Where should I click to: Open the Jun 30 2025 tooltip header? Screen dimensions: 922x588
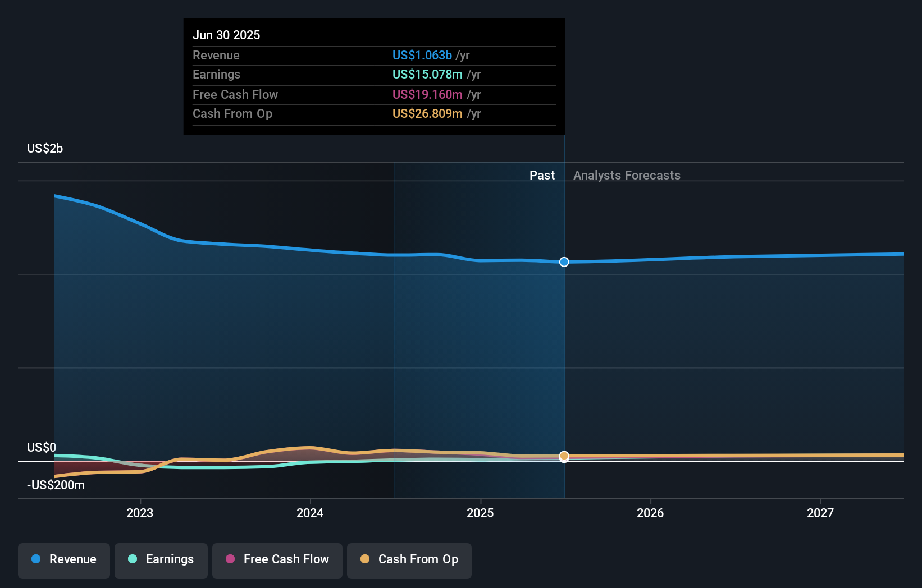(x=227, y=34)
